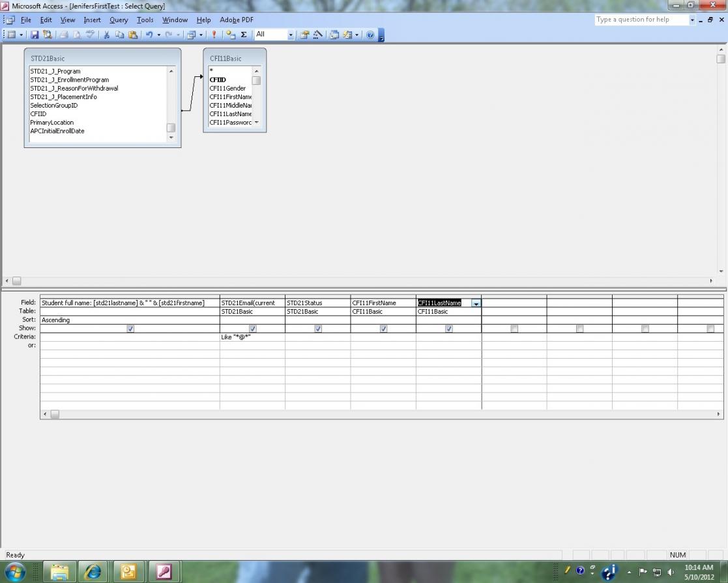Screen dimensions: 728x583
Task: Expand the Query Type dropdown arrow
Action: click(201, 35)
